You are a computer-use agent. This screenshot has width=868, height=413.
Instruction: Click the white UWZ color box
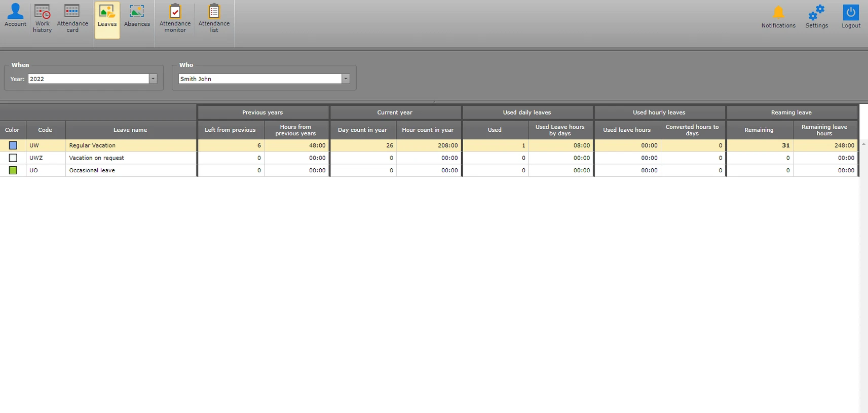pyautogui.click(x=13, y=158)
